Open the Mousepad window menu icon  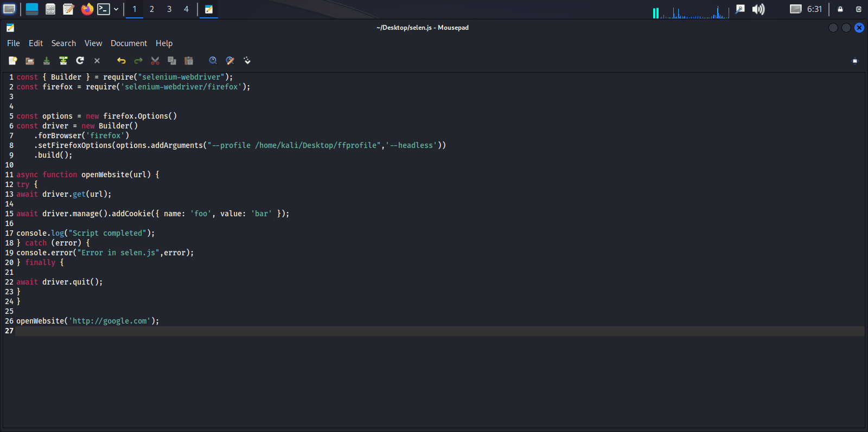click(10, 28)
